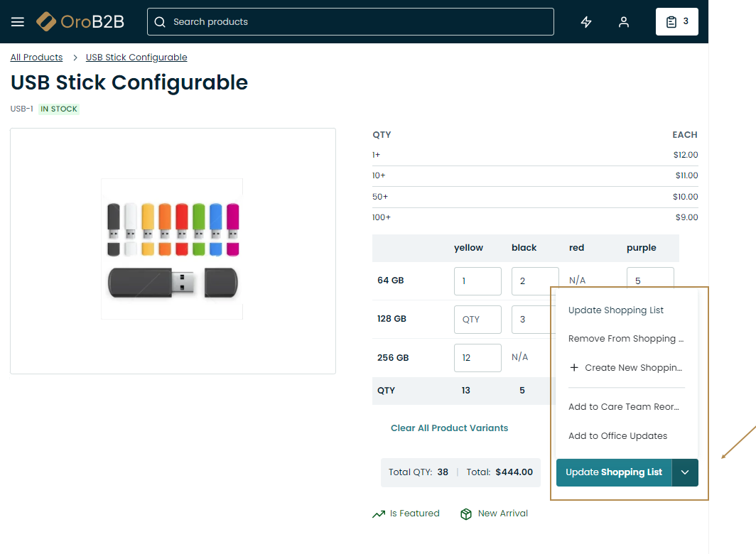
Task: Click the USB sticks product image
Action: tap(173, 249)
